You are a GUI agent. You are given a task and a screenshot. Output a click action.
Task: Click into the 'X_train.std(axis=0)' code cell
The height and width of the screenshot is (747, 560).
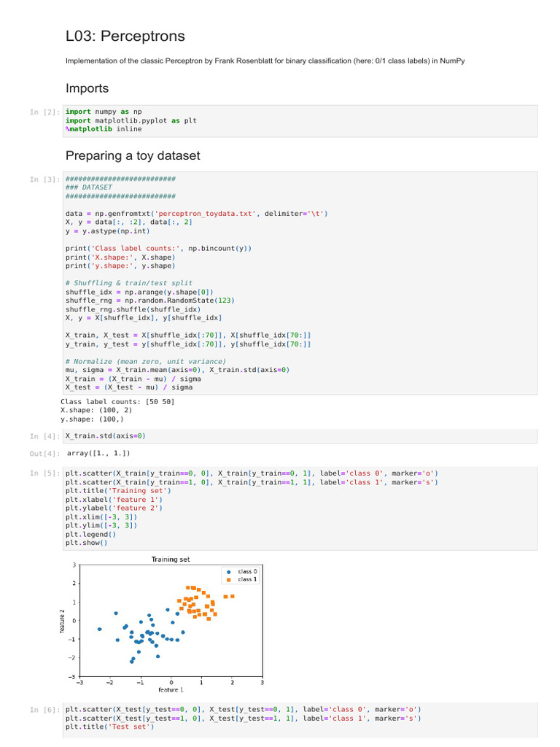(x=300, y=436)
